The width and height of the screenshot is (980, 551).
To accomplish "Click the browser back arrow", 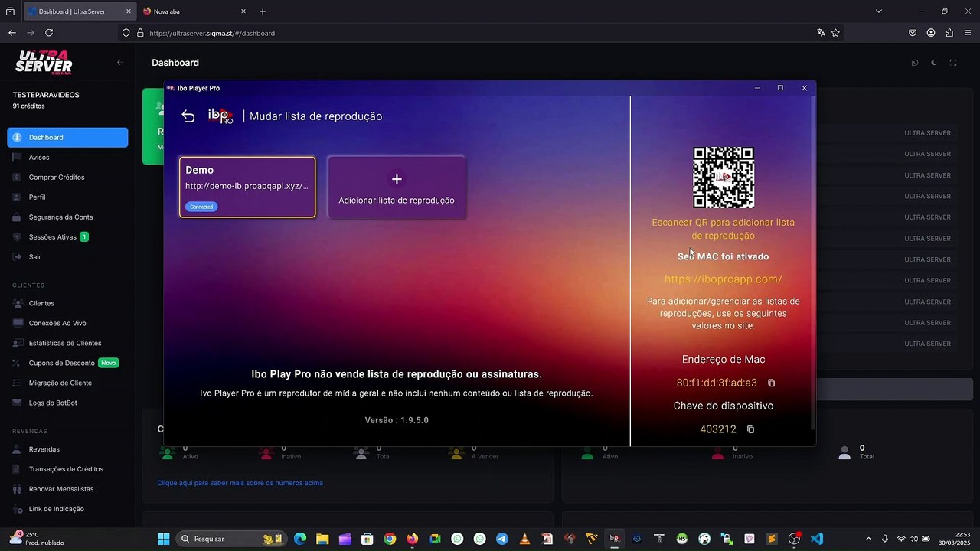I will pos(11,33).
